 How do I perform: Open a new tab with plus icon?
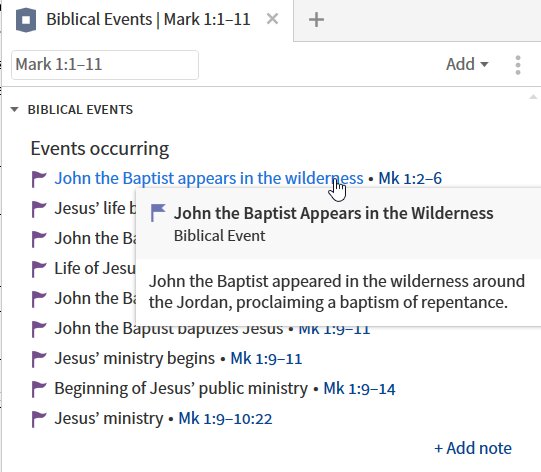click(x=316, y=19)
